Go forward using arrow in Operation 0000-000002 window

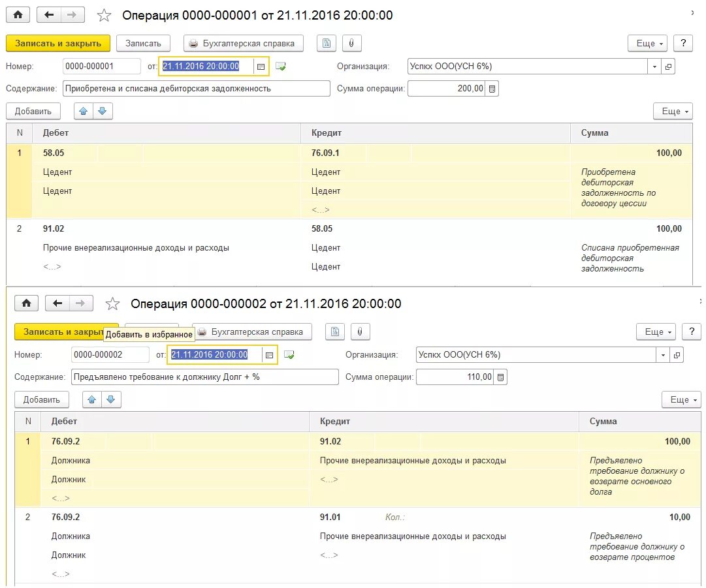(80, 303)
